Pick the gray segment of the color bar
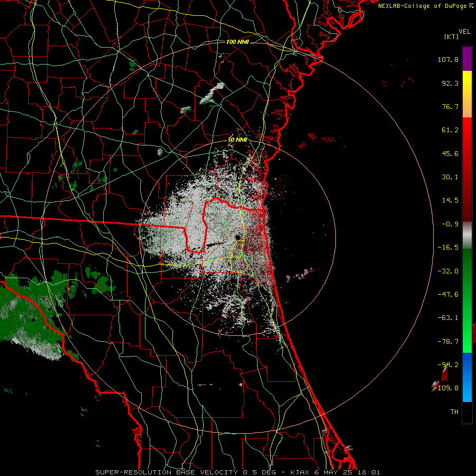The width and height of the screenshot is (476, 476). 467,235
